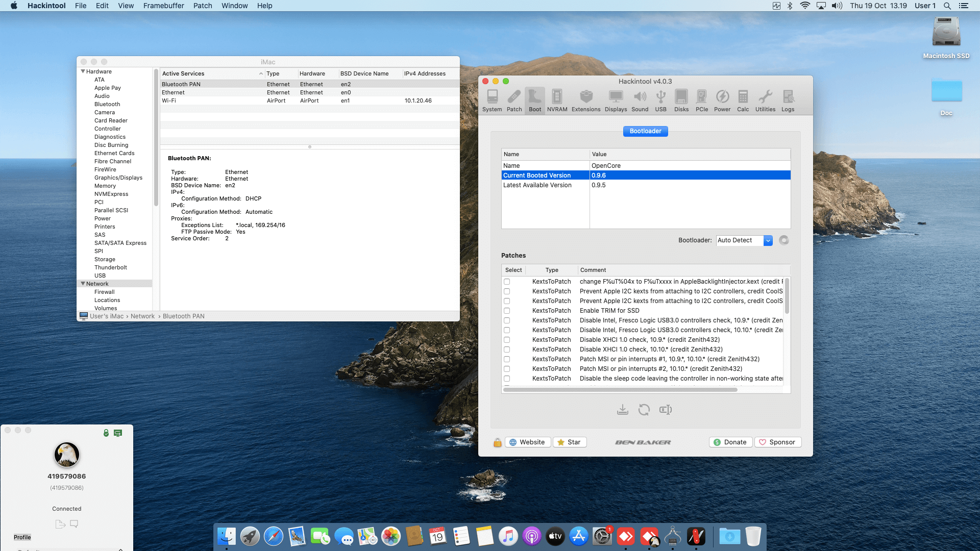Open the Utilities section in Hackintool

765,101
